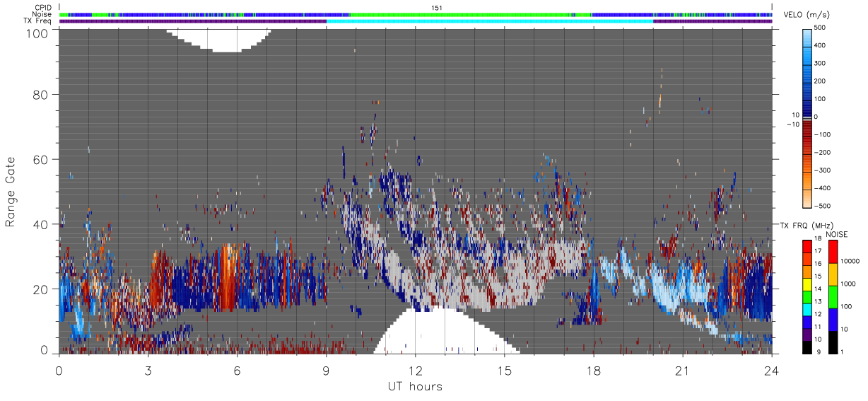Click velocity scale label "−200"
Viewport: 868px width, 401px height.
point(821,152)
